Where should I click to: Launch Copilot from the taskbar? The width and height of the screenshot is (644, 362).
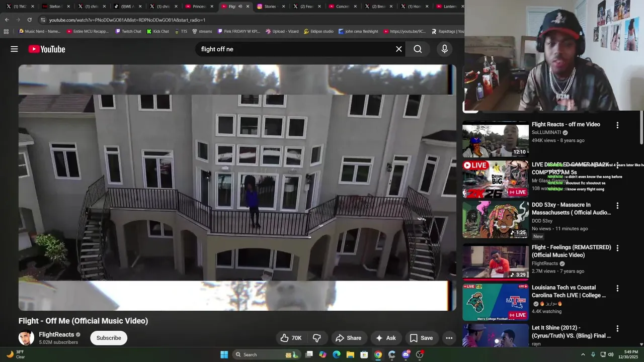coord(323,354)
